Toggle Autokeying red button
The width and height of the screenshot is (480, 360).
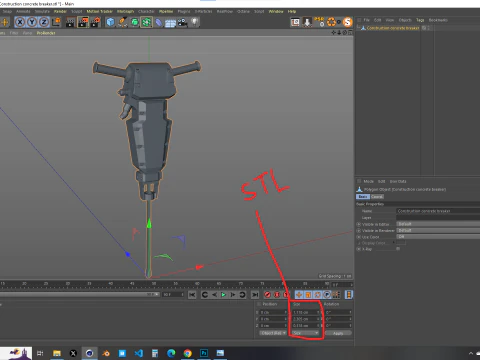click(x=277, y=295)
